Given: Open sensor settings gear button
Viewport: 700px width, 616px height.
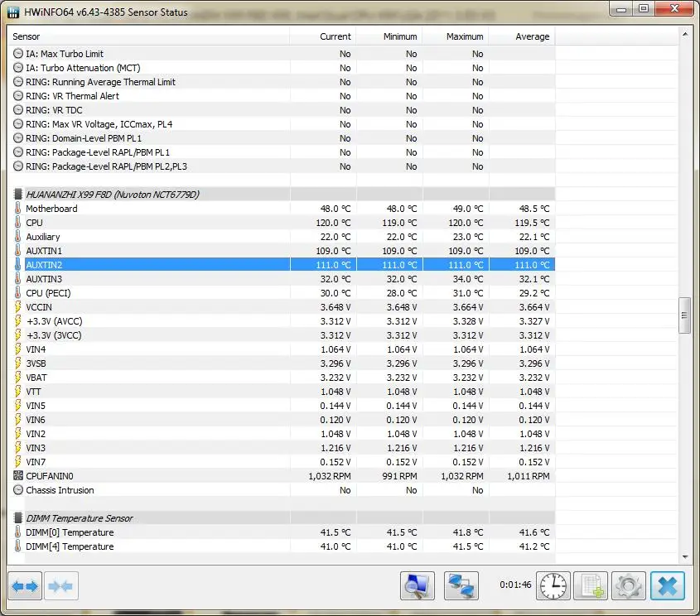Looking at the screenshot, I should (629, 585).
